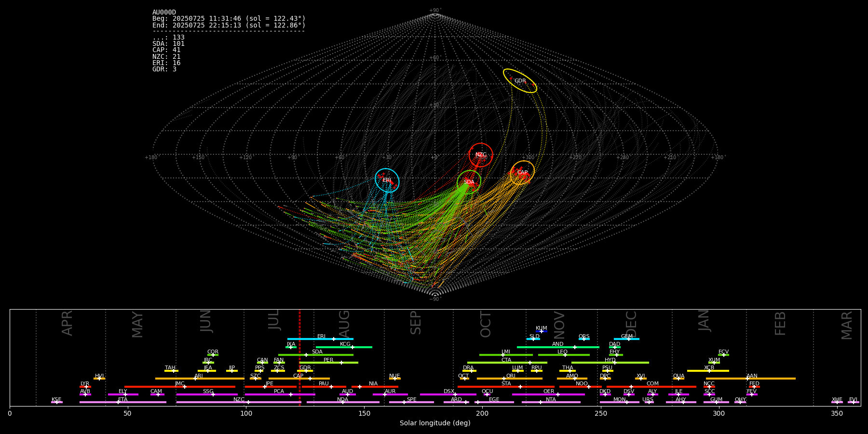Viewport: 868px width, 434px height.
Task: Click the pink NZC shower bar in timeline
Action: [x=239, y=402]
